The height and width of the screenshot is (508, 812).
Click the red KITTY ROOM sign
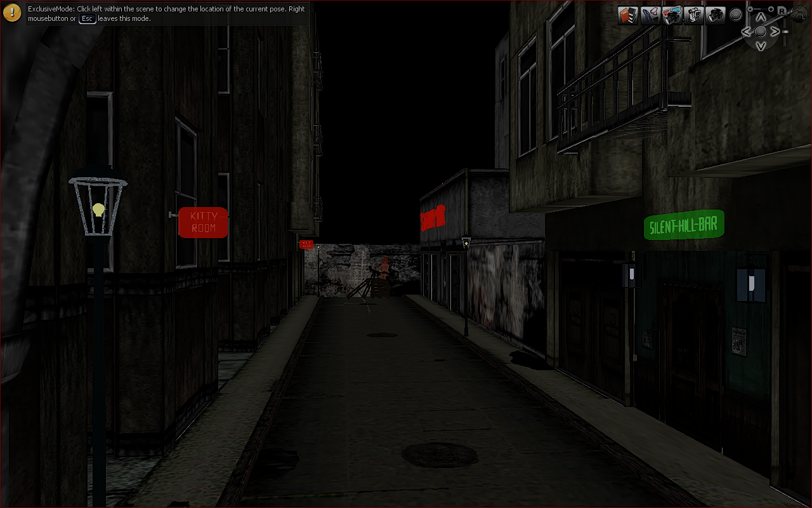(203, 222)
